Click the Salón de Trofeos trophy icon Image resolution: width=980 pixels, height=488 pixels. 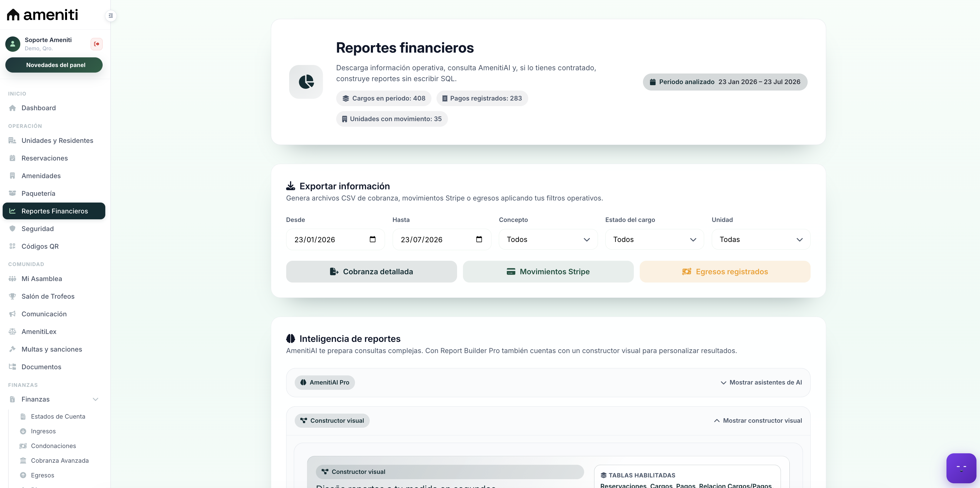point(13,296)
